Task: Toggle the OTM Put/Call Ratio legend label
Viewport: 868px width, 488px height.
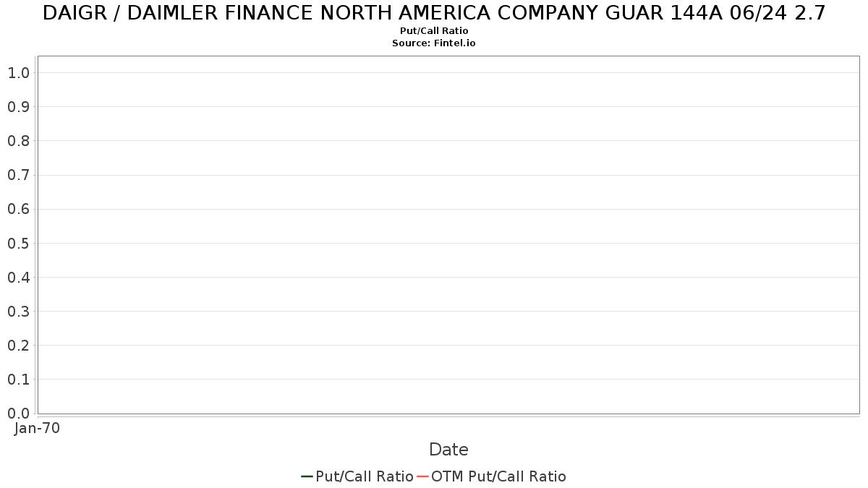Action: click(x=498, y=476)
